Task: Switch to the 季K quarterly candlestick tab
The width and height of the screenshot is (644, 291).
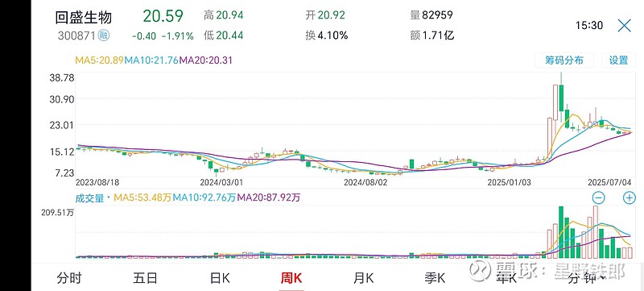Action: tap(435, 278)
